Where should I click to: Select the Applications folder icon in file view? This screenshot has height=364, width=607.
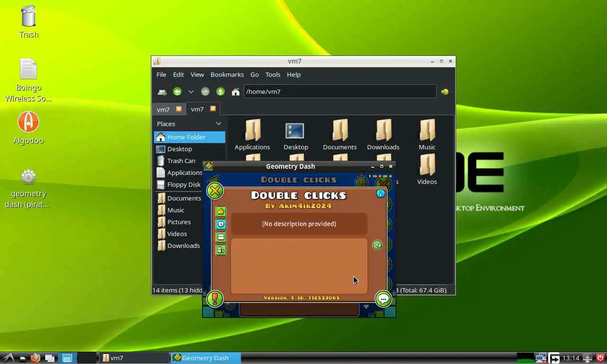(x=252, y=135)
